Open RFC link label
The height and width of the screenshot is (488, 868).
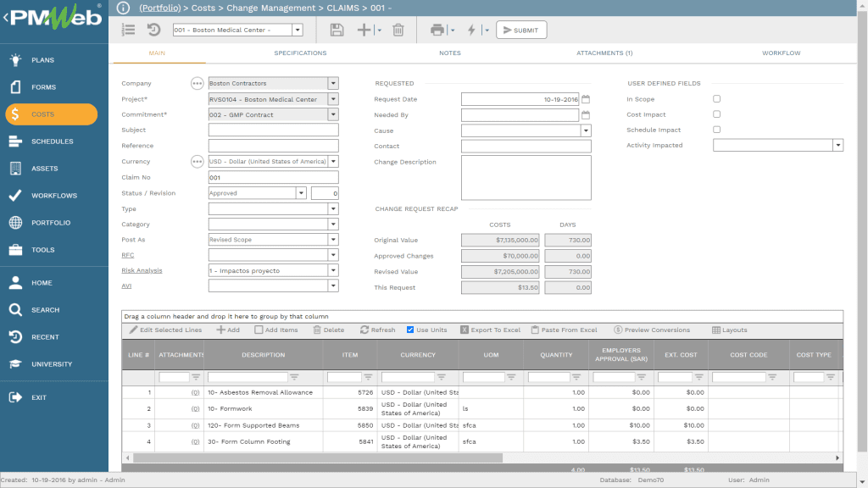point(128,255)
